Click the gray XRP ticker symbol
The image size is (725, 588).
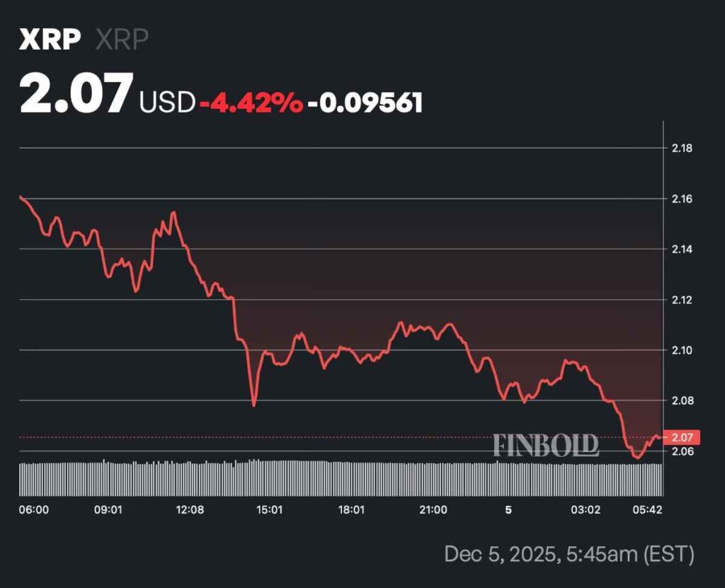tap(122, 40)
